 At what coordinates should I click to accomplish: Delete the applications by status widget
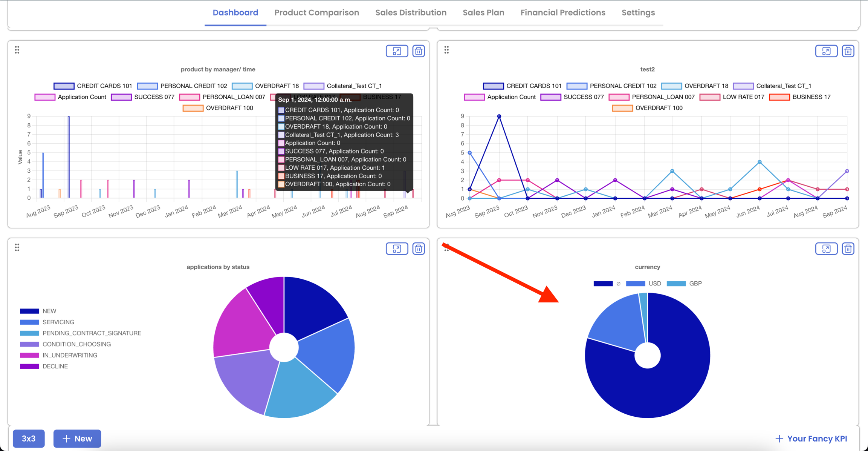(419, 249)
